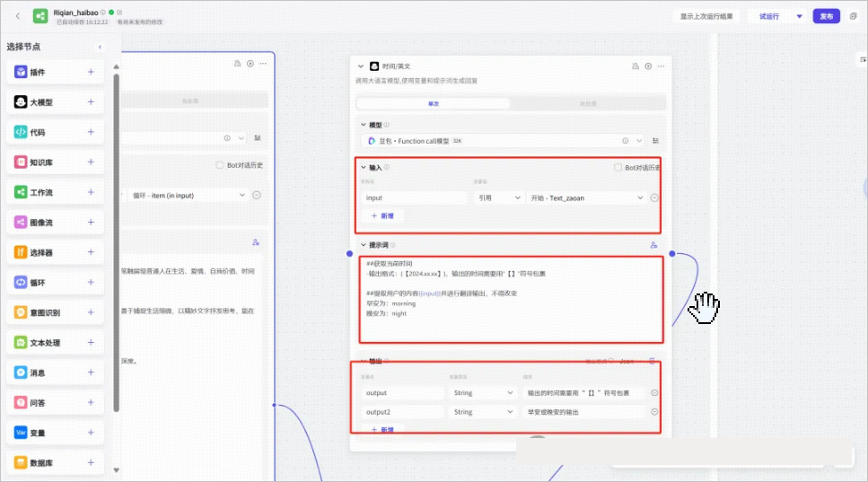Screen dimensions: 868x482
Task: Add a 知识库 knowledge base node
Action: 91,162
